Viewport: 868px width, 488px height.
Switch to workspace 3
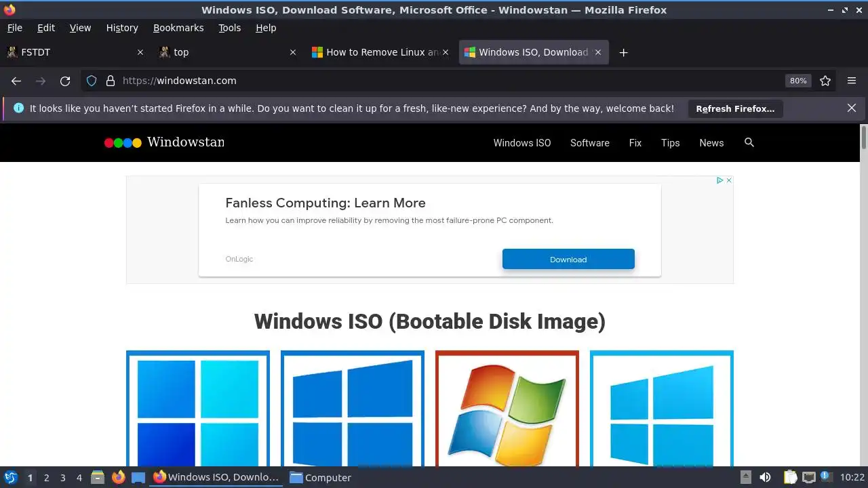62,478
